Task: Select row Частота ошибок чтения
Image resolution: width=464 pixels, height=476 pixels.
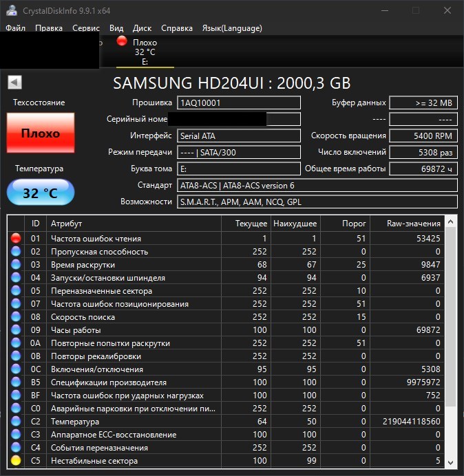Action: click(x=226, y=238)
